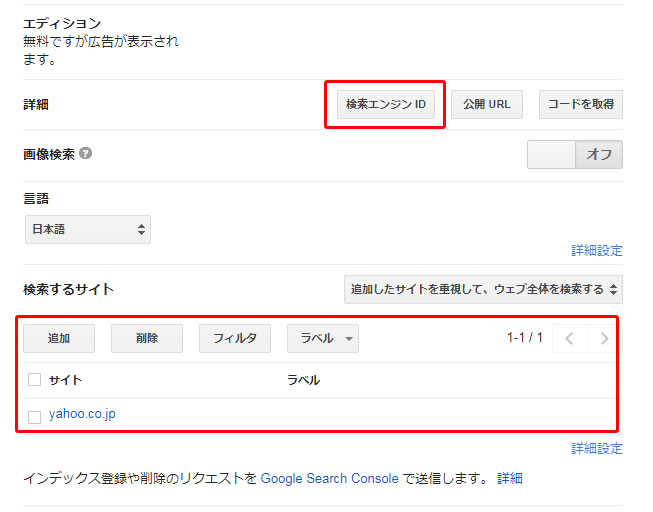The height and width of the screenshot is (512, 653).
Task: Click the コードを取得 button
Action: [581, 104]
